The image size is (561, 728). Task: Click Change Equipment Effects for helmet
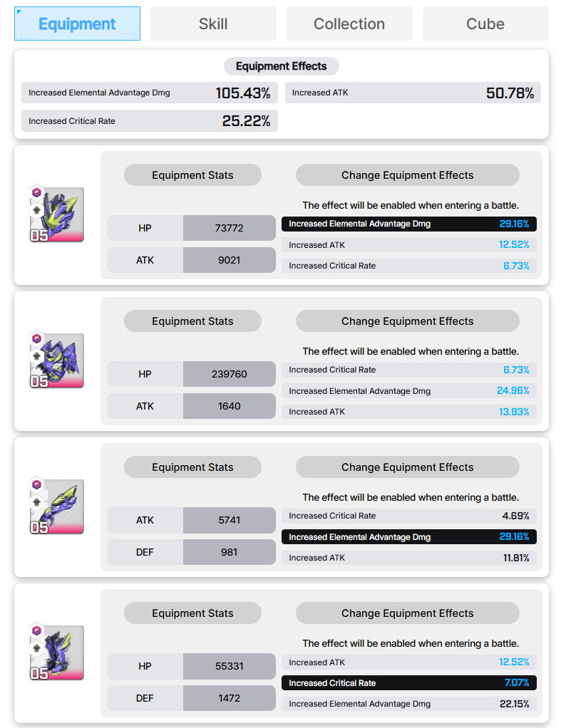coord(408,175)
